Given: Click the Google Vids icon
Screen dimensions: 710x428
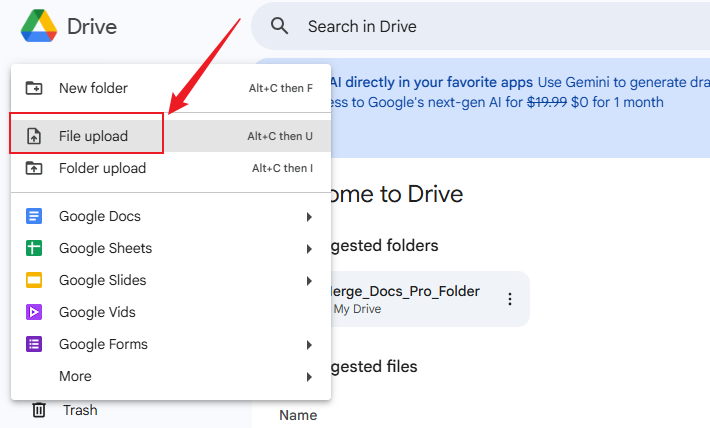Looking at the screenshot, I should (x=34, y=312).
